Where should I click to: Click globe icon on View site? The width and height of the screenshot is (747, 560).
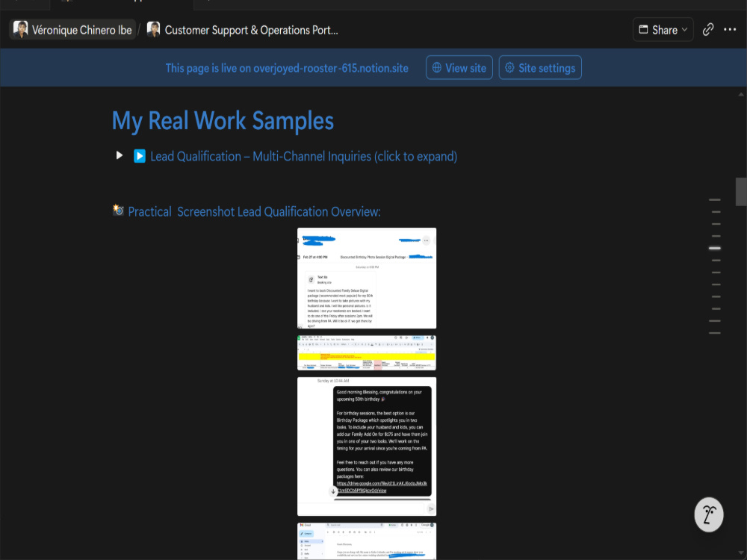pyautogui.click(x=436, y=68)
